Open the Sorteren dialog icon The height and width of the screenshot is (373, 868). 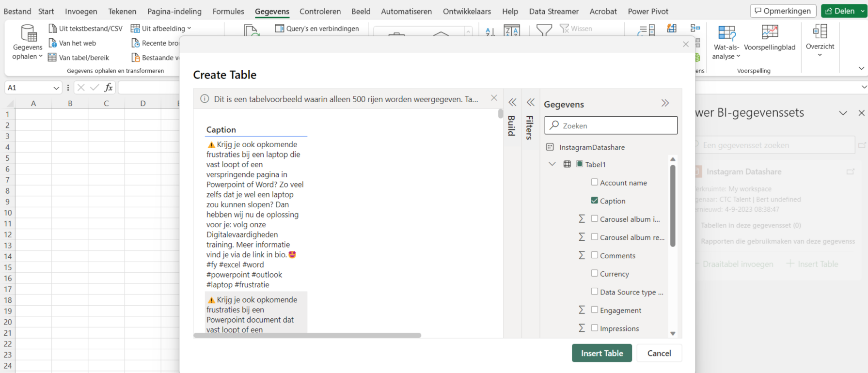[512, 31]
